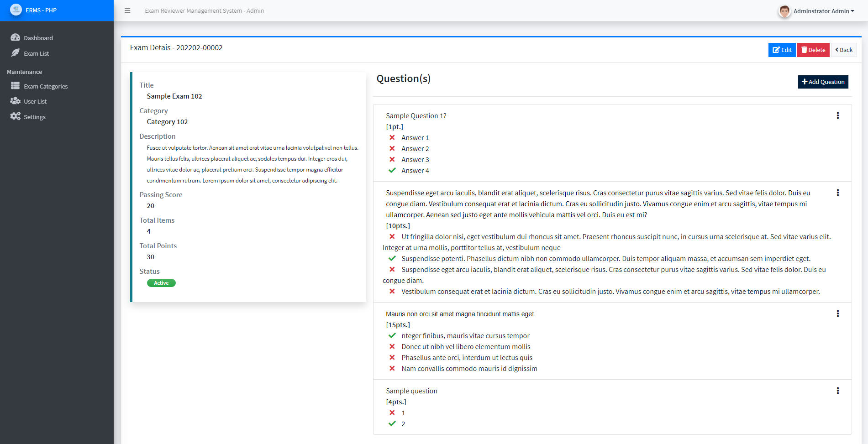
Task: Click the Exam List feather icon
Action: pyautogui.click(x=16, y=53)
